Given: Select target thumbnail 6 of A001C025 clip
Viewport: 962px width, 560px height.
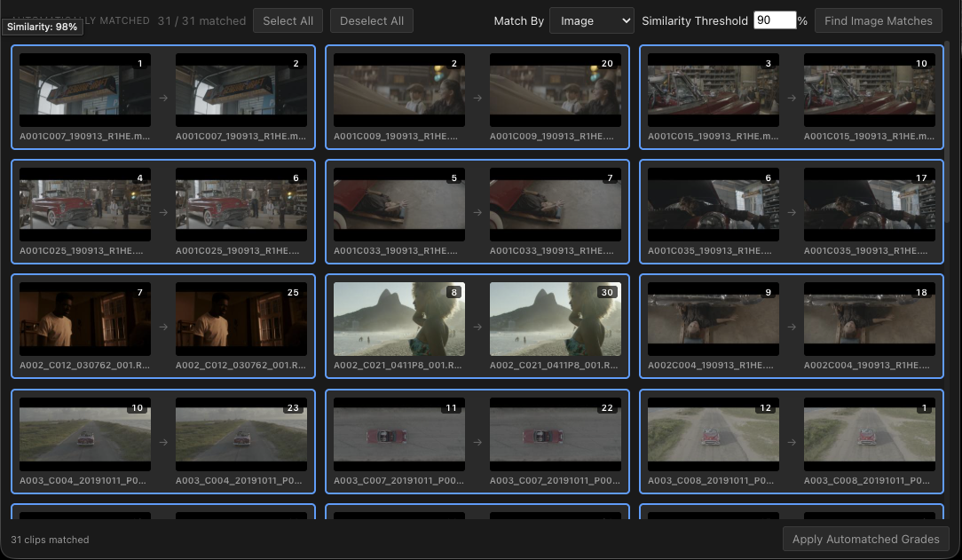Looking at the screenshot, I should coord(241,205).
